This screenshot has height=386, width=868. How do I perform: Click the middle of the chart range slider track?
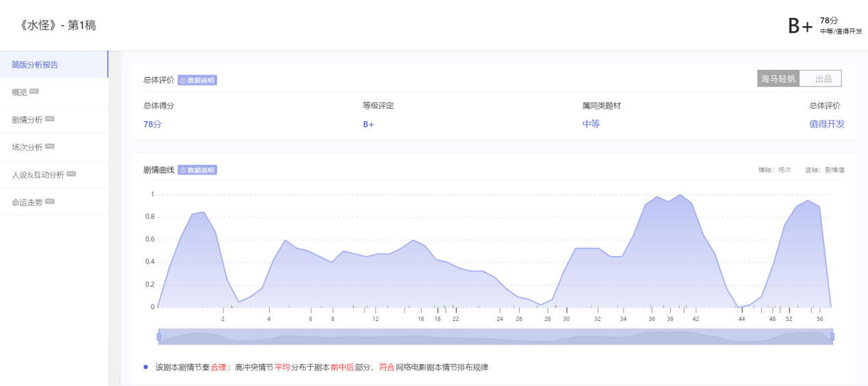496,336
